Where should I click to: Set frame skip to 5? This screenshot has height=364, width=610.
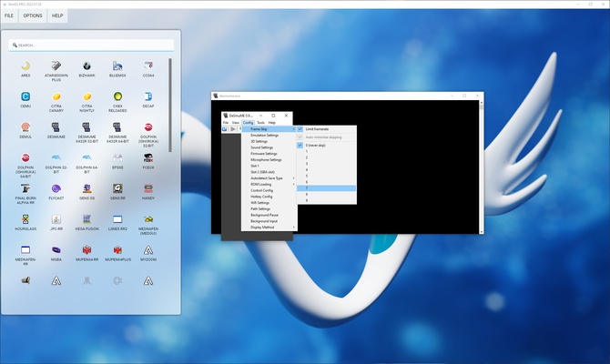pyautogui.click(x=327, y=176)
